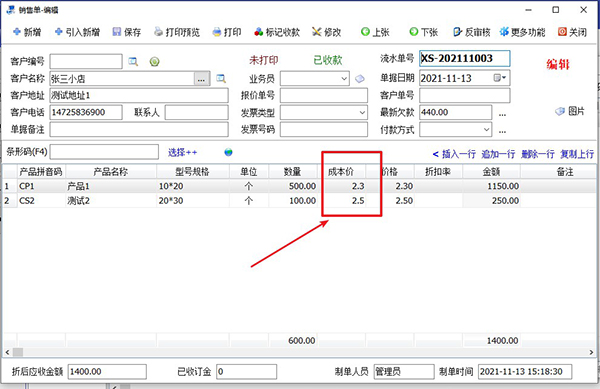Click 反审核 in the toolbar
Screen dimensions: 600x389
tap(471, 32)
